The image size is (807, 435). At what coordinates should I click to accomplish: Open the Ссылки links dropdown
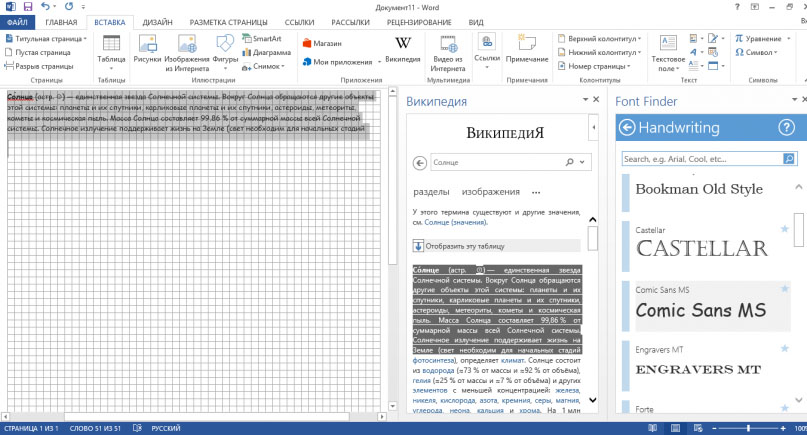point(486,50)
